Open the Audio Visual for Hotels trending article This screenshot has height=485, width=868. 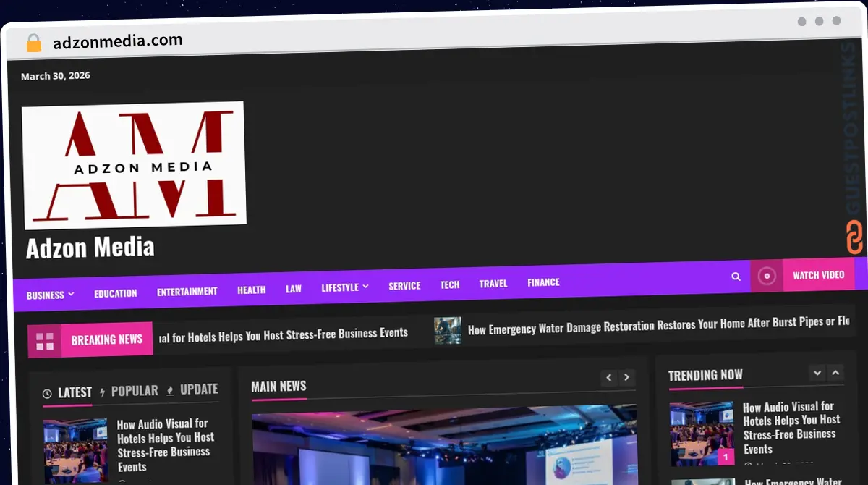tap(791, 427)
